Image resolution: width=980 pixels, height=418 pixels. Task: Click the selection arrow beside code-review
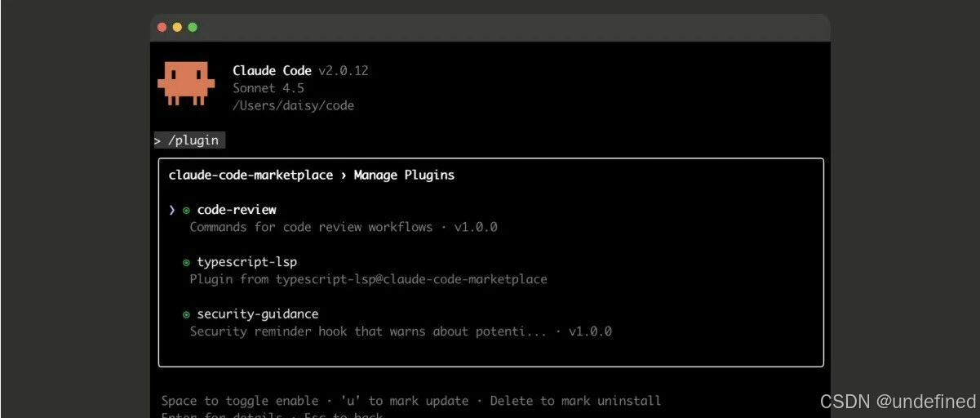(x=172, y=210)
